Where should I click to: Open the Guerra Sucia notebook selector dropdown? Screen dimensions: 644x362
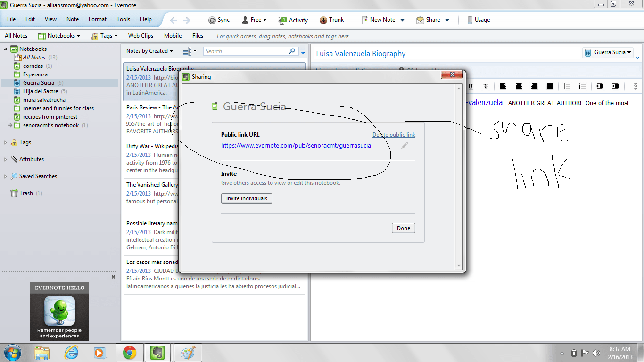pos(608,52)
